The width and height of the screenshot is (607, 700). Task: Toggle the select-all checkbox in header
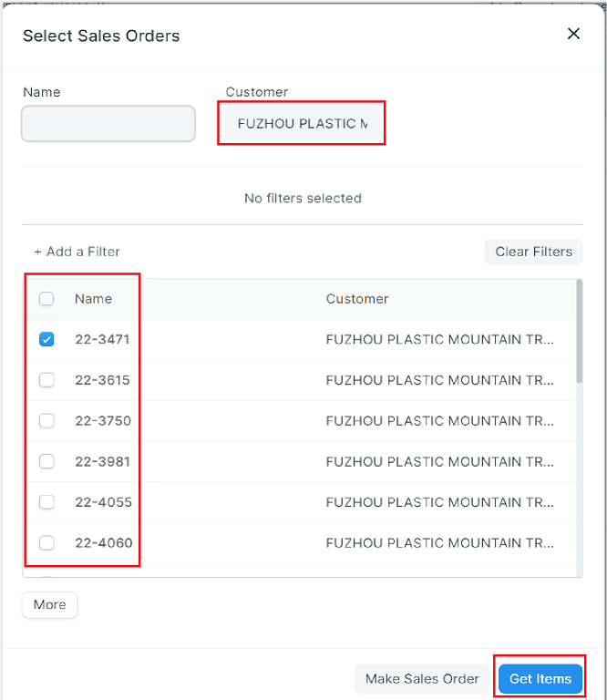(x=46, y=299)
